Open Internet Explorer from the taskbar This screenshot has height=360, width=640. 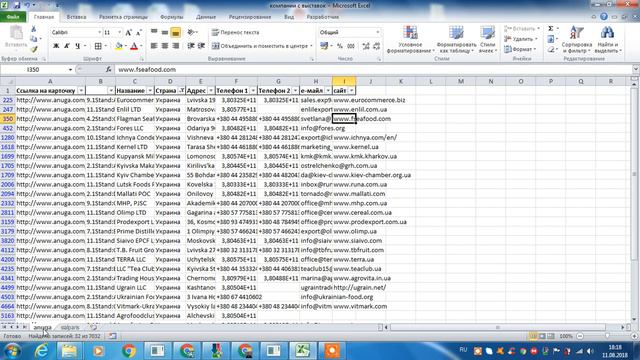point(41,351)
